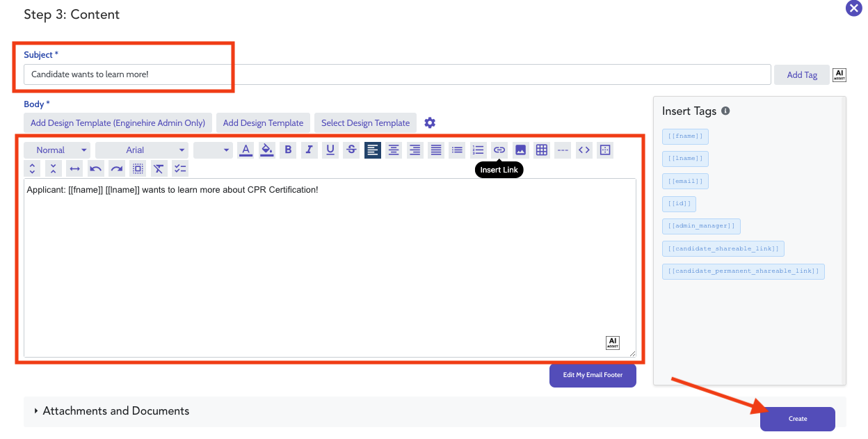868x439 pixels.
Task: Open Edit My Email Footer
Action: coord(593,376)
